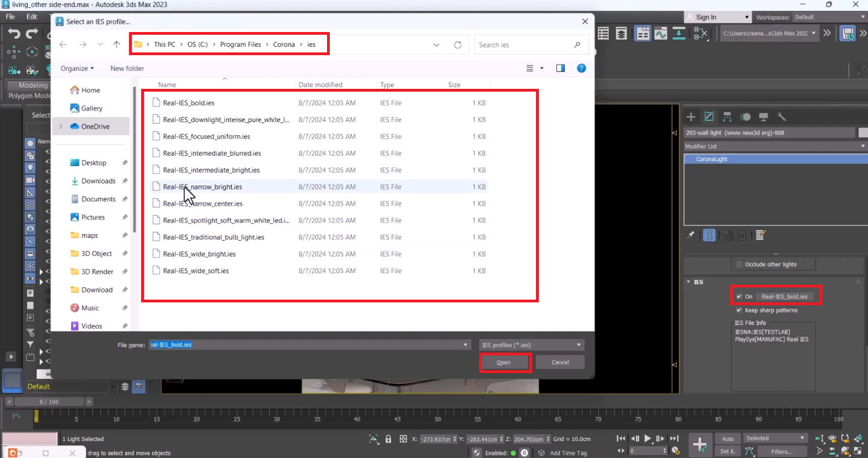Open Configure Modifier Sets icon
The image size is (868, 458).
tap(760, 235)
